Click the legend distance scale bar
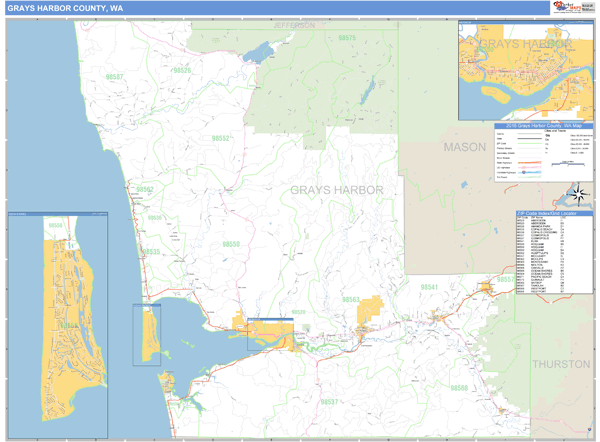The width and height of the screenshot is (600, 442). point(568,164)
